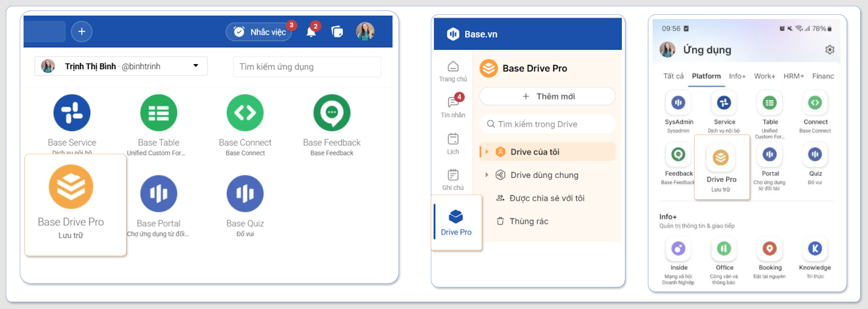Switch to the Tất cả tab

[673, 76]
